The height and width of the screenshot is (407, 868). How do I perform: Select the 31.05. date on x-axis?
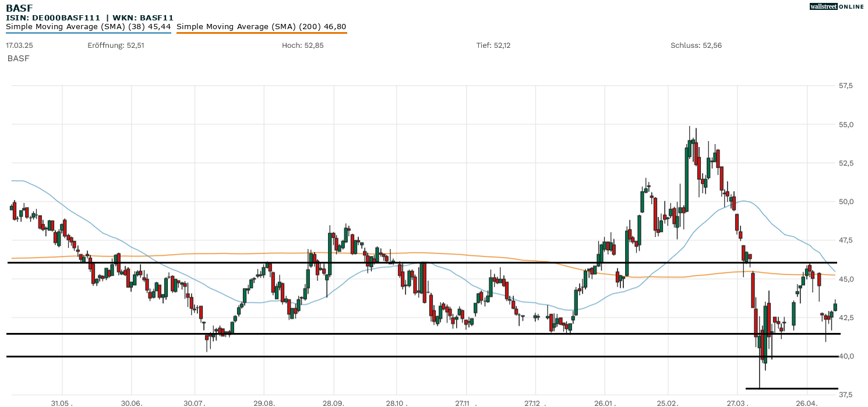tap(62, 403)
